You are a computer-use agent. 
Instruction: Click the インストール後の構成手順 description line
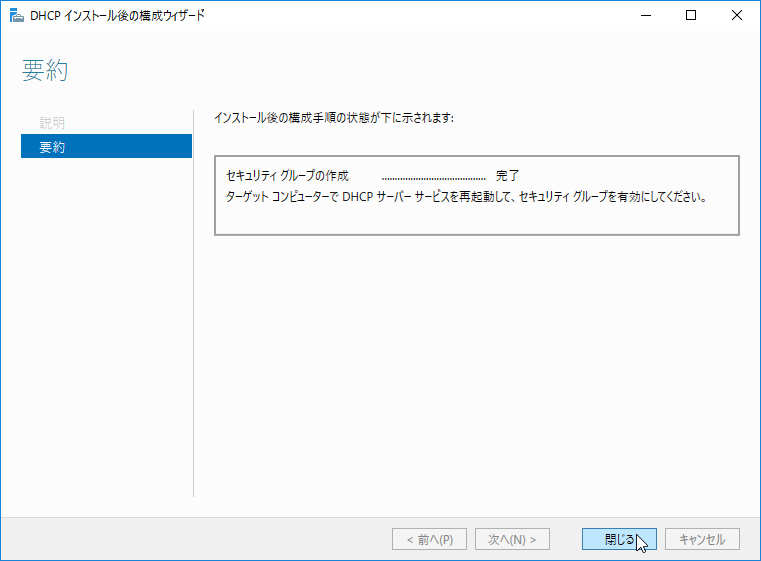click(334, 118)
